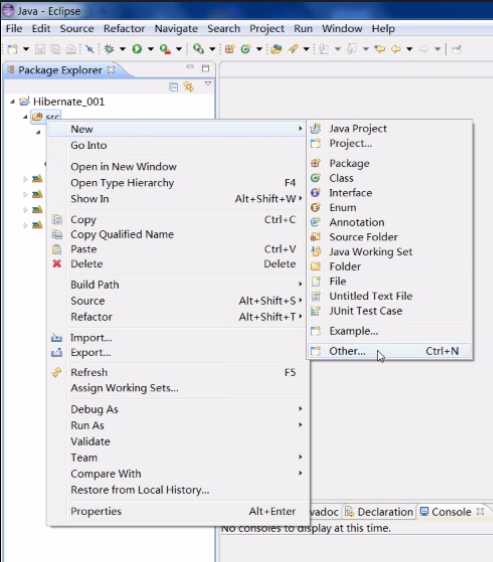Click the Skip All Breakpoints toolbar icon
The height and width of the screenshot is (562, 493).
(x=89, y=49)
